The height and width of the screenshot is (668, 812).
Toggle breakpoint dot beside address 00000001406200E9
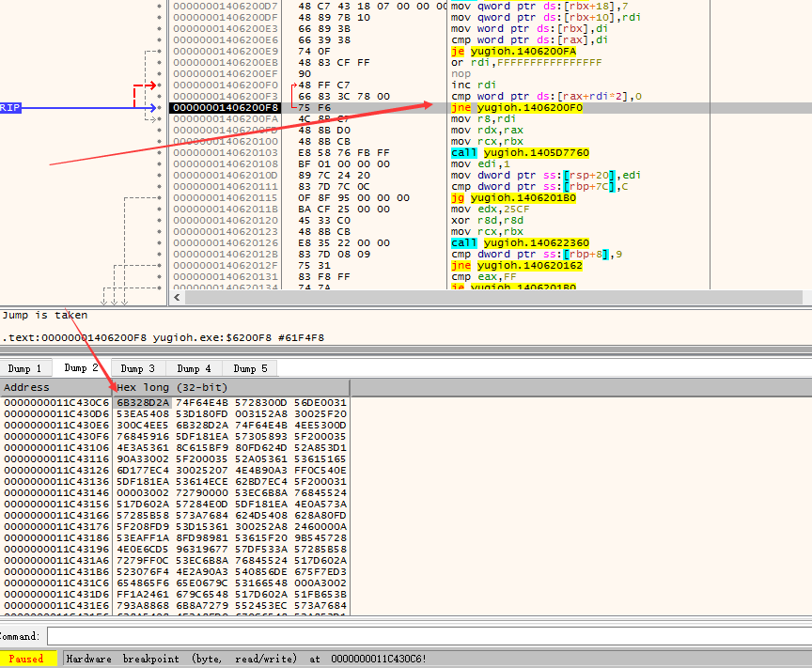(x=159, y=52)
